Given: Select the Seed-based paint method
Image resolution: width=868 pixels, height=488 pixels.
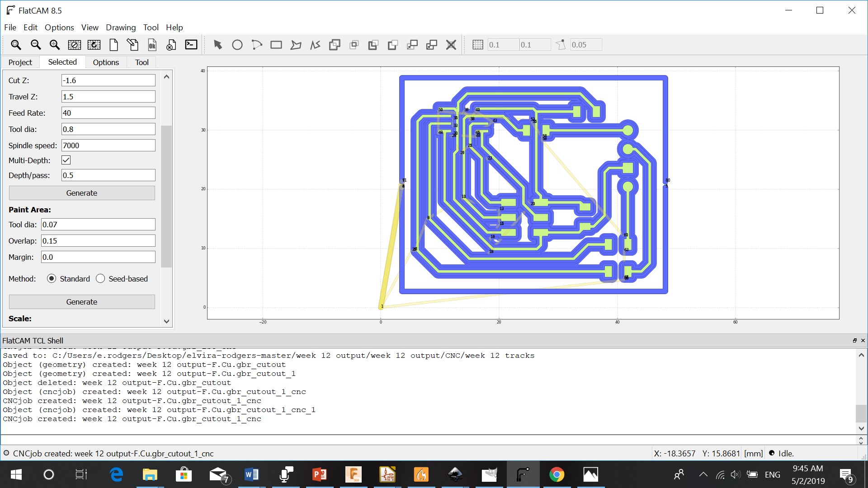Looking at the screenshot, I should coord(100,279).
